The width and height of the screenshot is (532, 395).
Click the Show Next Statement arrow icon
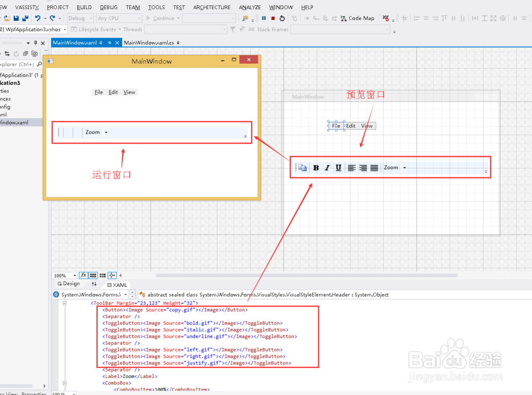pyautogui.click(x=307, y=18)
